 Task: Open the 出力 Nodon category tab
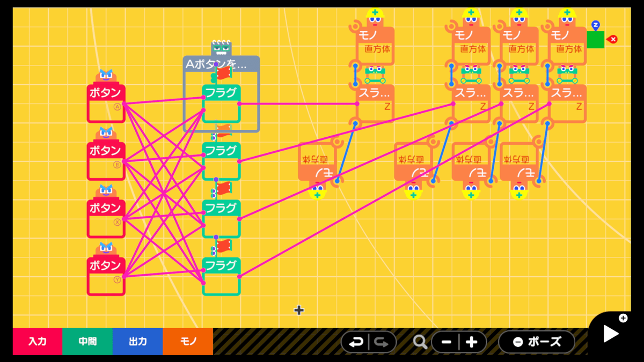138,341
